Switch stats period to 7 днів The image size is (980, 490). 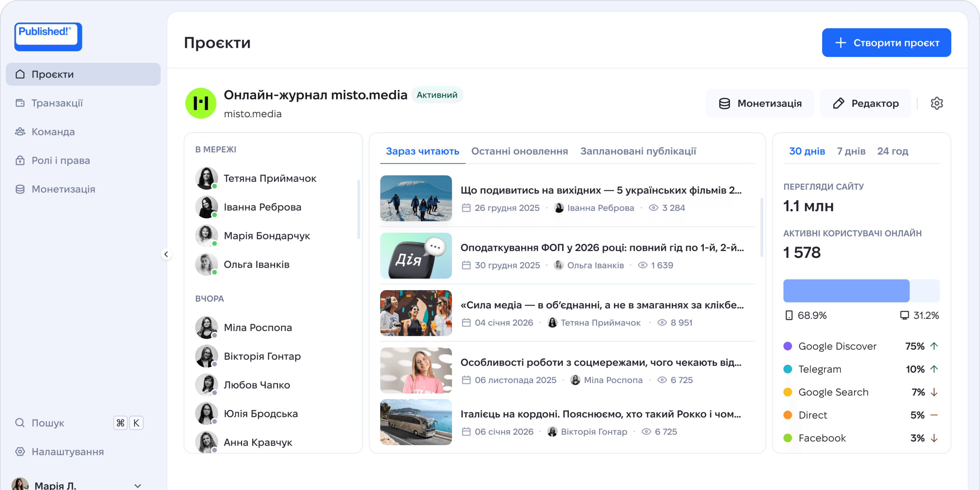pyautogui.click(x=851, y=151)
